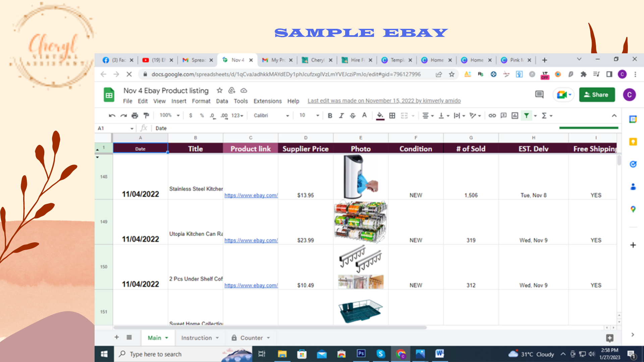Open the borders tool icon
The width and height of the screenshot is (644, 362).
click(392, 116)
